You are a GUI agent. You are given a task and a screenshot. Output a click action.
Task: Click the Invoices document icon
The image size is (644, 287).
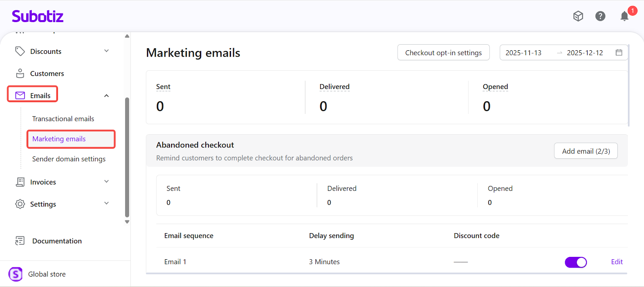[20, 182]
